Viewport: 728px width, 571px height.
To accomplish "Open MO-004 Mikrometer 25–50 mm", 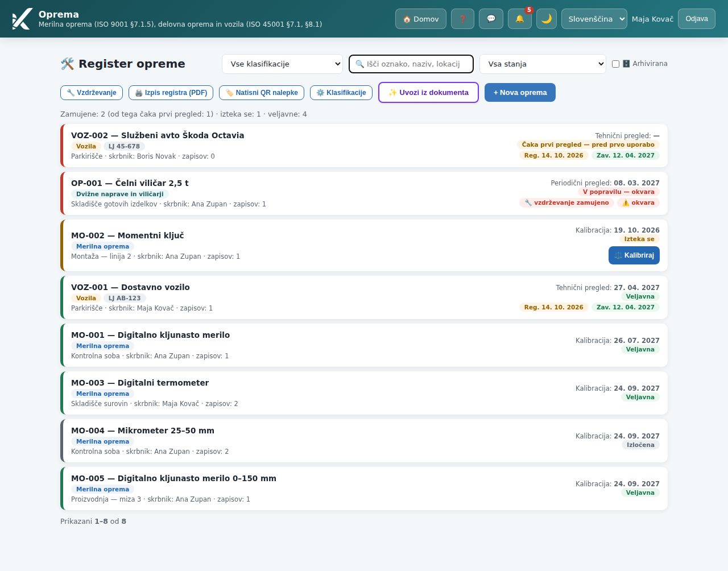I will 364,441.
